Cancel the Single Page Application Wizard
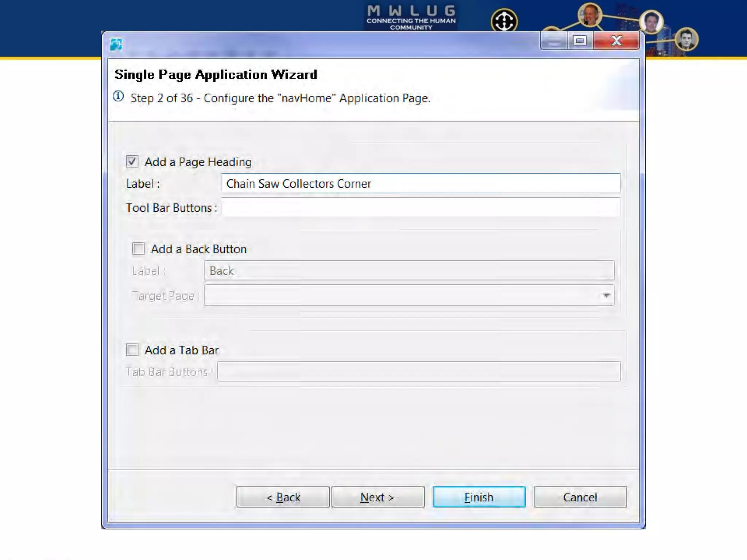 coord(580,497)
